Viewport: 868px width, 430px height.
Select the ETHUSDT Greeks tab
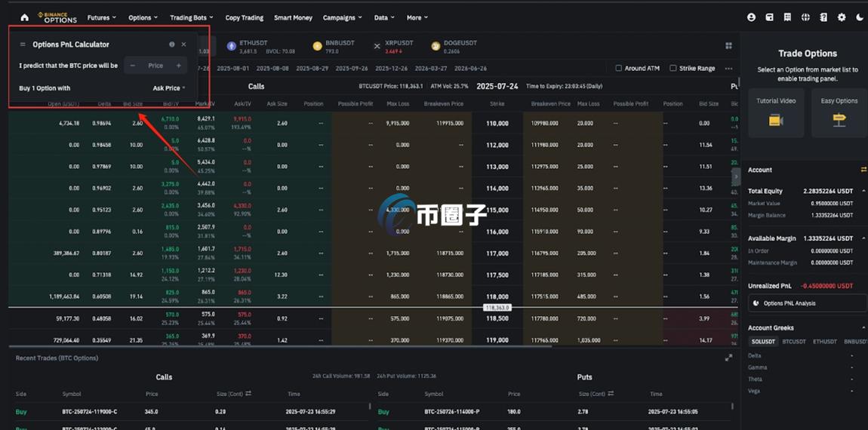tap(825, 342)
